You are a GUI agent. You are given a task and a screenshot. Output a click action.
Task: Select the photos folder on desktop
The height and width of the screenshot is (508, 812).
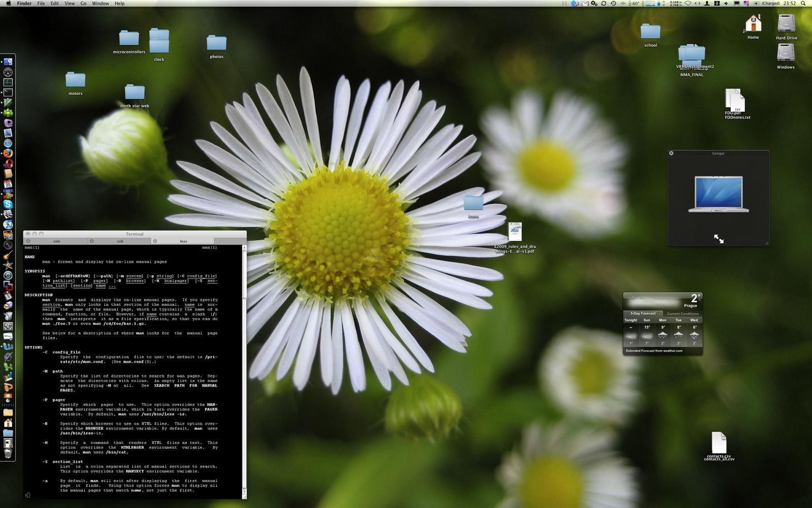(x=217, y=47)
